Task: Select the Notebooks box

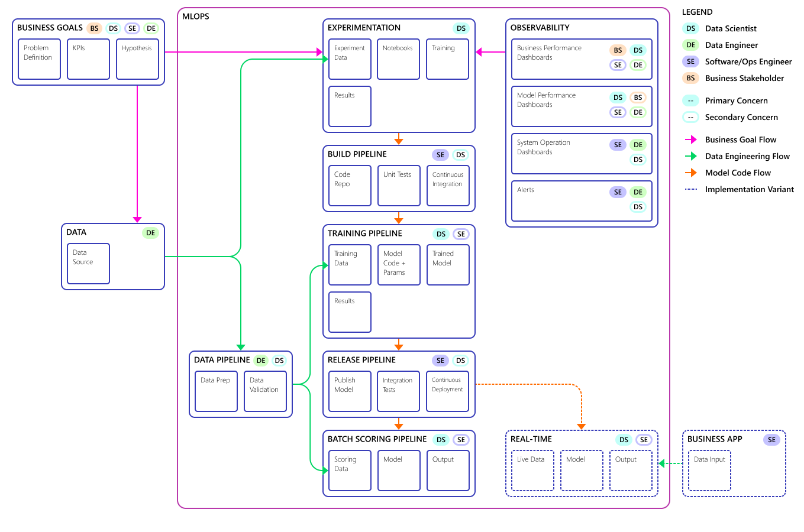Action: click(x=398, y=59)
